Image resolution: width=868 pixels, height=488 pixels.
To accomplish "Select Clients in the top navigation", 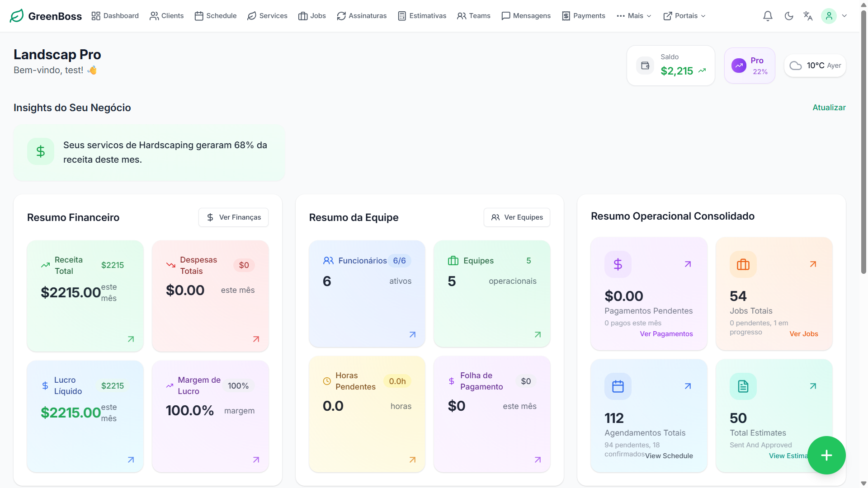I will tap(166, 15).
